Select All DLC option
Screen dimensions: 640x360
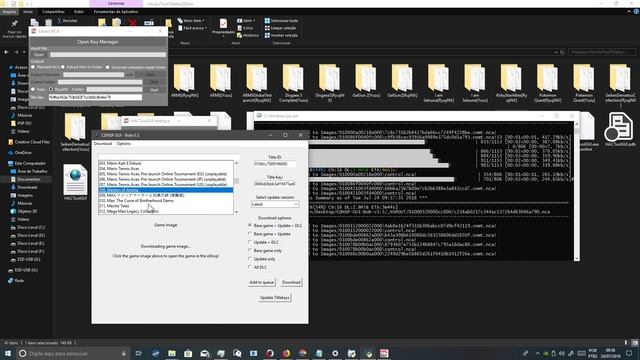point(258,267)
